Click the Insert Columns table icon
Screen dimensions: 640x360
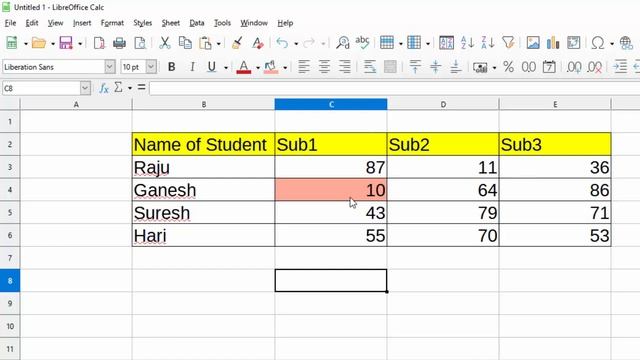(x=414, y=42)
